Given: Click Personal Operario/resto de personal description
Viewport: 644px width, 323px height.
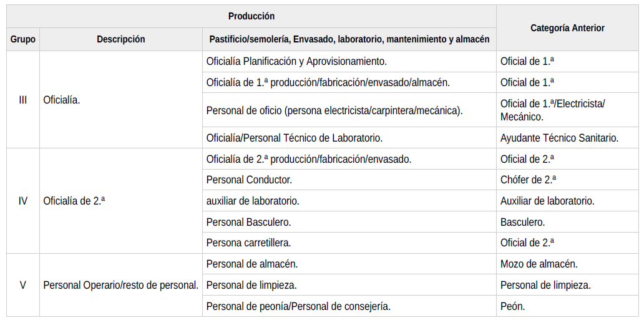Looking at the screenshot, I should pos(121,285).
